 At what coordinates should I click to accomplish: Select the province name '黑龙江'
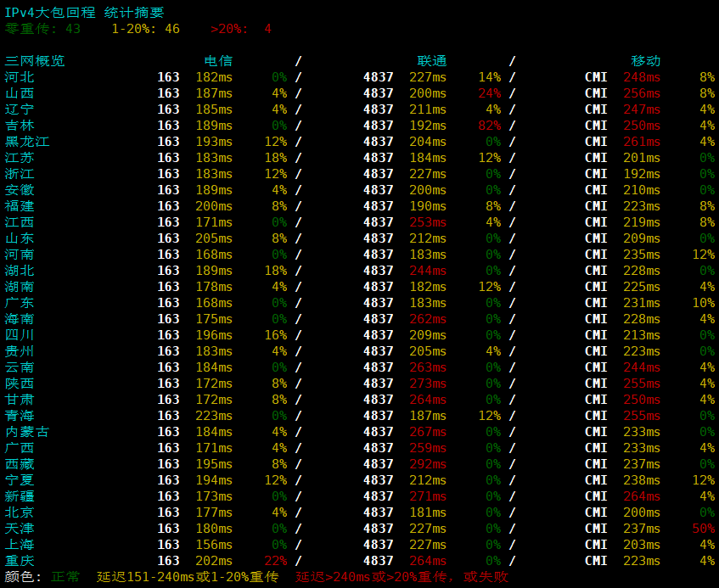[x=27, y=142]
